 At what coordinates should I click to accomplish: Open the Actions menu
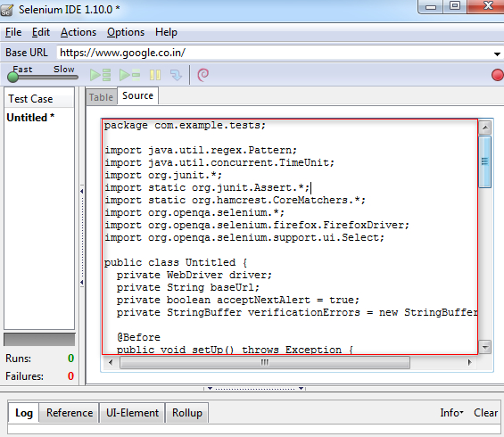pyautogui.click(x=78, y=32)
